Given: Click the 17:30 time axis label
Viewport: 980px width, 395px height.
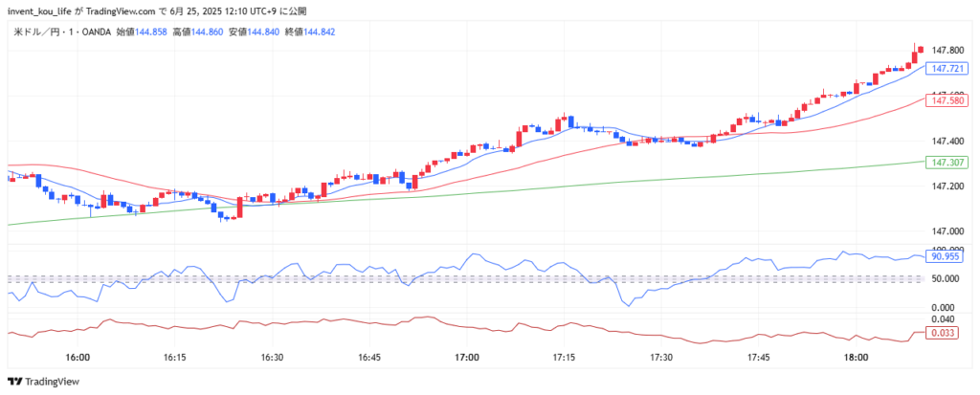Looking at the screenshot, I should (x=661, y=358).
